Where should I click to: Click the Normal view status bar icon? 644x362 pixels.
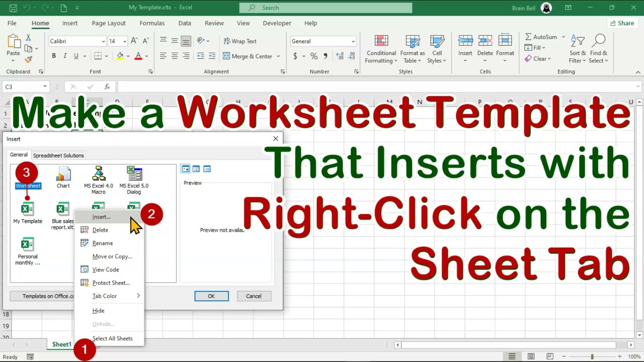(512, 356)
